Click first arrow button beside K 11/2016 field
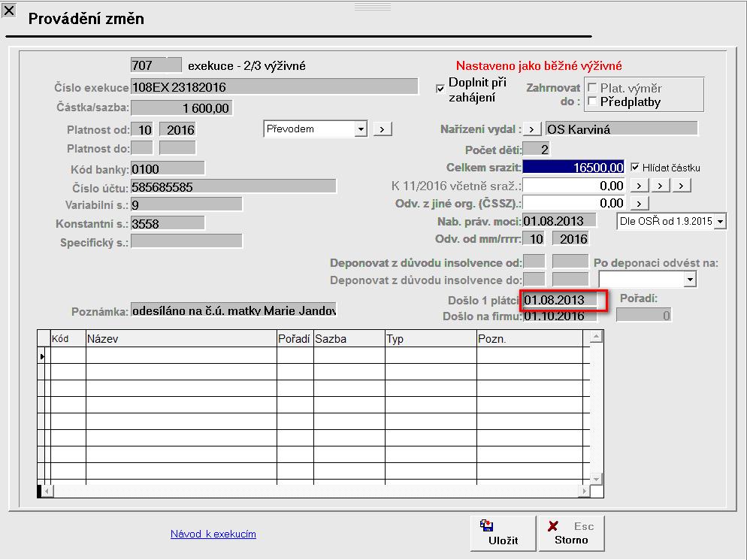747x560 pixels. click(x=640, y=186)
